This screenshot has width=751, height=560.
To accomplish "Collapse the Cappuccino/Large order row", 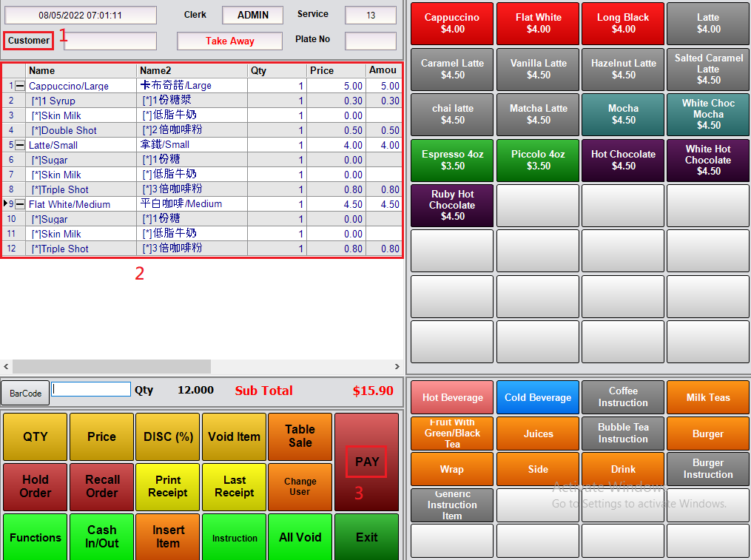I will tap(20, 87).
